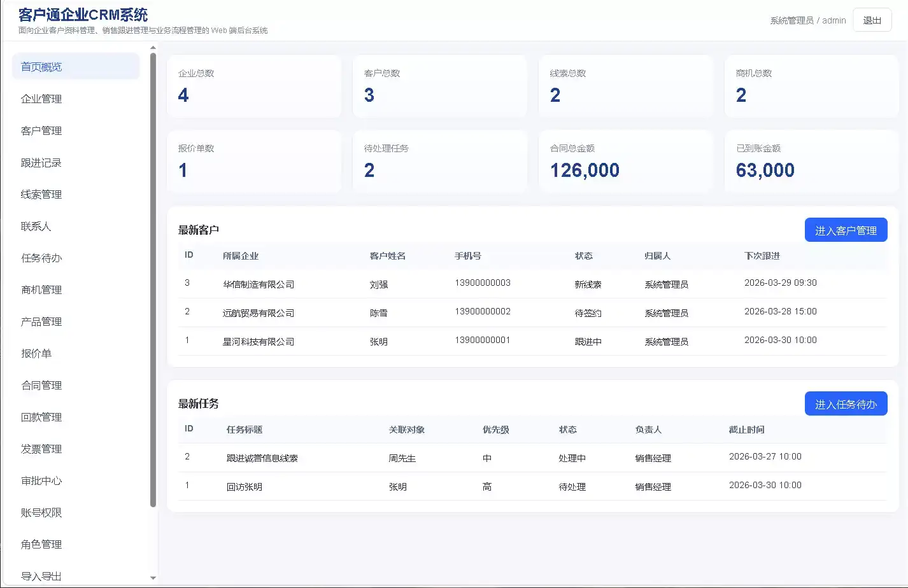Go to 跟进记录 from the sidebar
Image resolution: width=908 pixels, height=588 pixels.
[x=41, y=162]
